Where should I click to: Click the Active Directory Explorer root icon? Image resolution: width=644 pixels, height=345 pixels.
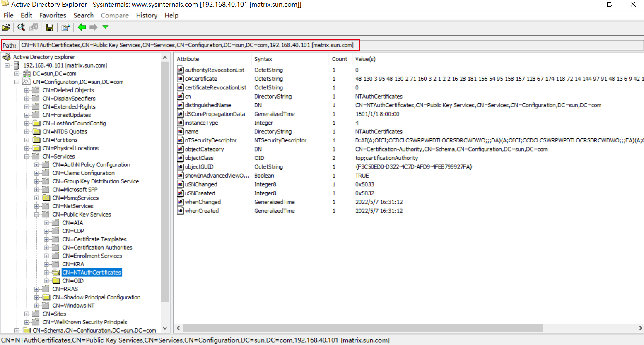click(x=7, y=57)
